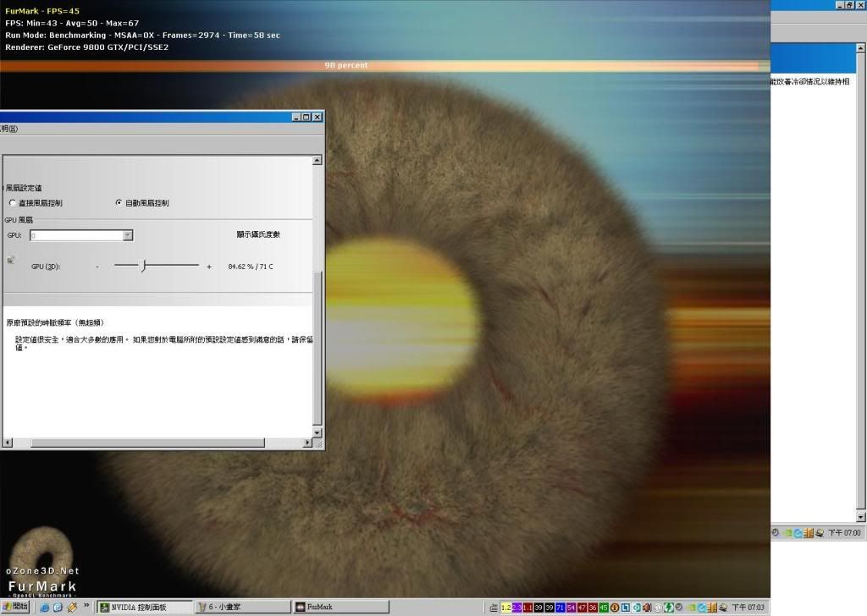Launch Internet Explorer from quick launch
Viewport: 867px width, 616px height.
pos(45,607)
